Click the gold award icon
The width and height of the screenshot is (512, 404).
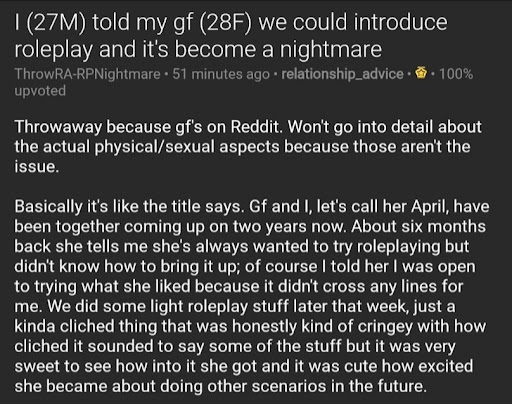coord(421,74)
